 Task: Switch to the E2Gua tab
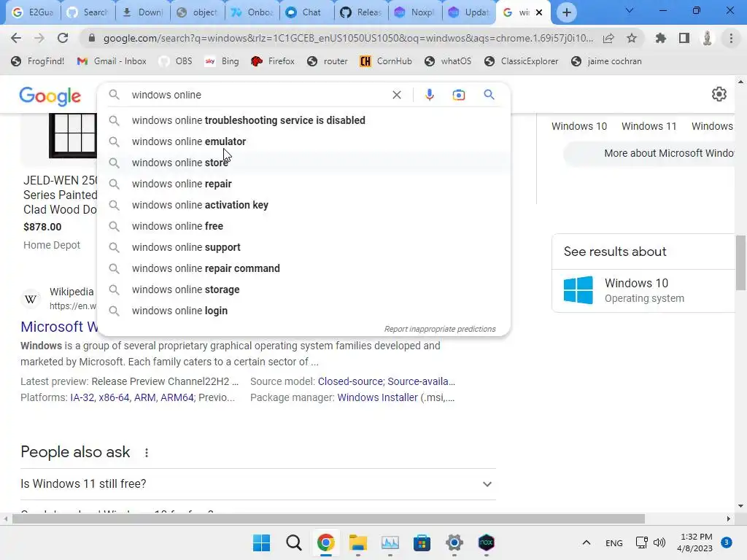point(33,12)
